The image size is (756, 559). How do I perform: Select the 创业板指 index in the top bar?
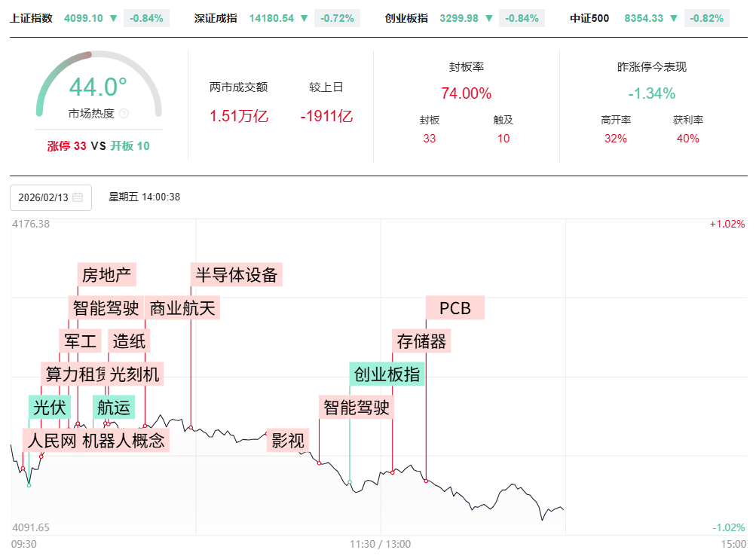pos(406,18)
